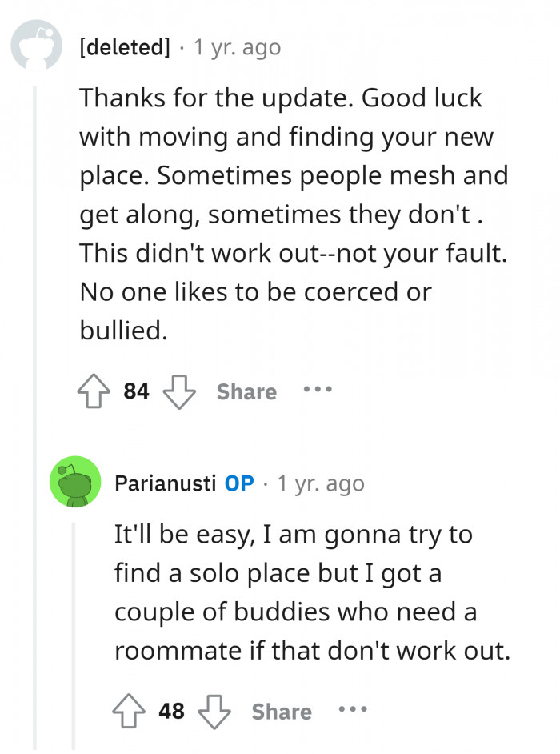The width and height of the screenshot is (560, 754).
Task: Open the Parianusti username profile link
Action: [x=166, y=483]
